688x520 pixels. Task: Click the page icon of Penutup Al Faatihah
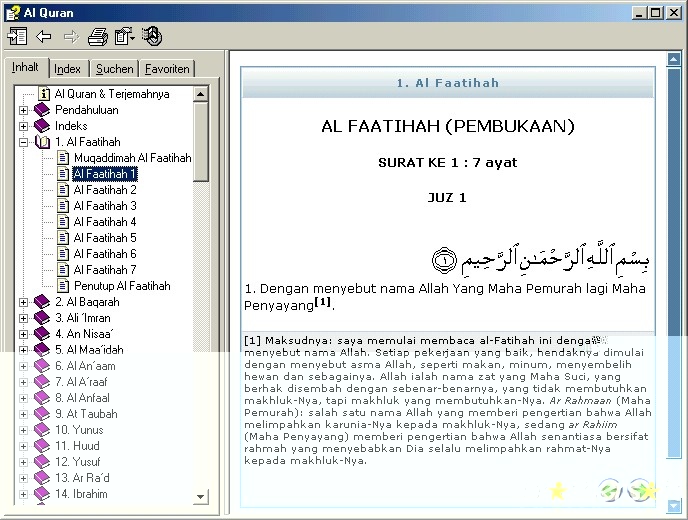pyautogui.click(x=63, y=286)
